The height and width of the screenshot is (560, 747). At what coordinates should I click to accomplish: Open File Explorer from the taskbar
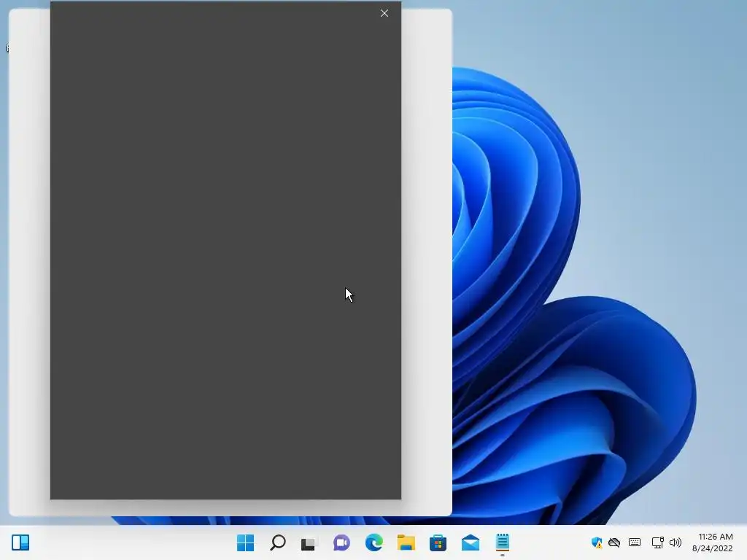point(406,542)
